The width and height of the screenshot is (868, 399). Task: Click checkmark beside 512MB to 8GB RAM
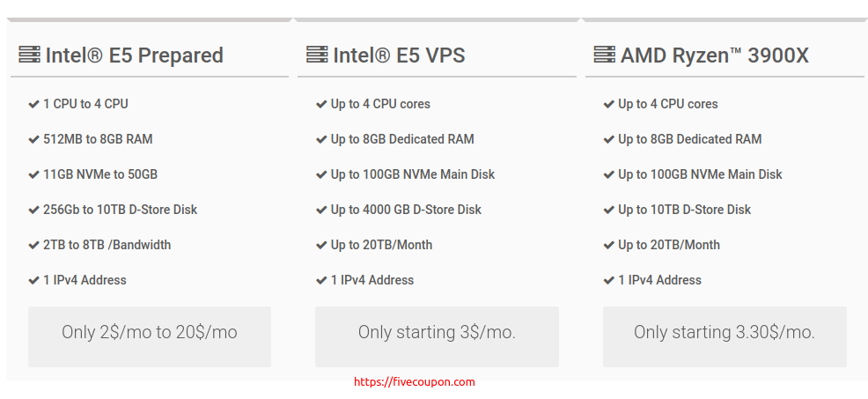[33, 139]
